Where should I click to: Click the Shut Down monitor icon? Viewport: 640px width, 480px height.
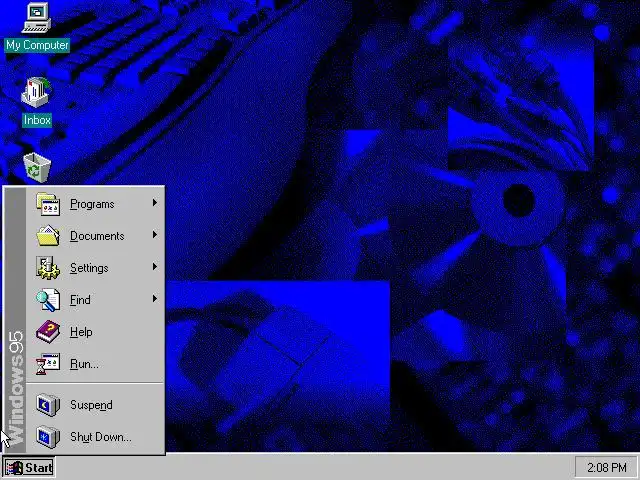[x=48, y=436]
